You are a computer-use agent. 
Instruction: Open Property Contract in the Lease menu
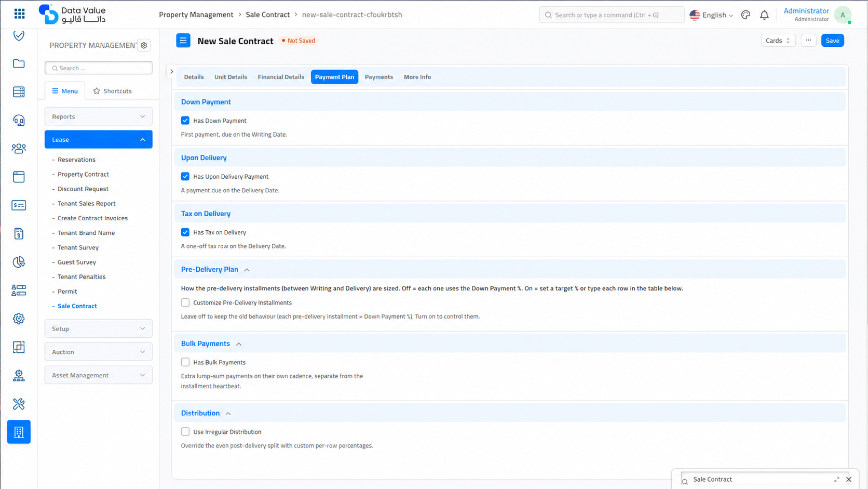pos(83,174)
